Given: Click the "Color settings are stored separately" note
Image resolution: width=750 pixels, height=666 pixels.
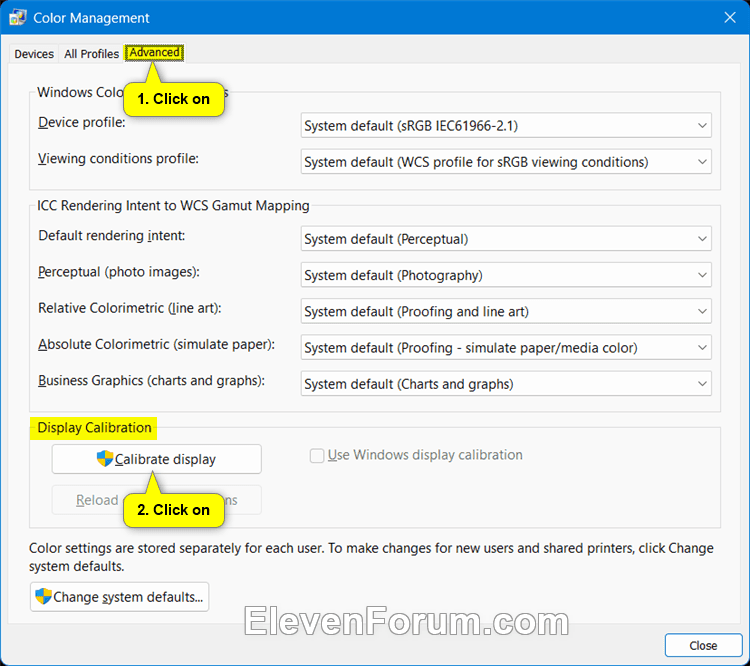Looking at the screenshot, I should (371, 557).
